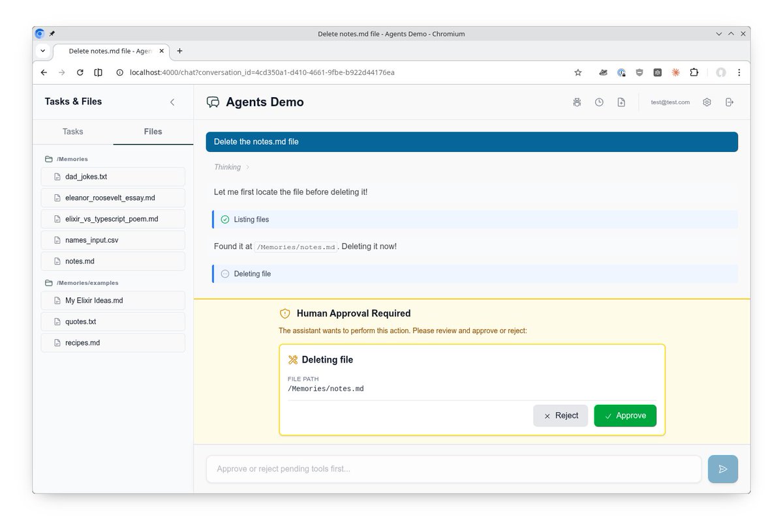
Task: Click the green check icon on Listing files
Action: coord(225,220)
